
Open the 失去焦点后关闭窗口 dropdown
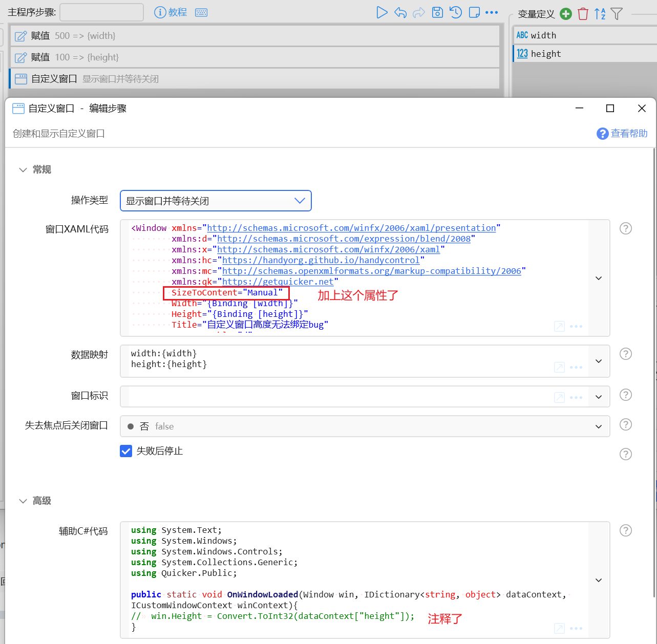click(365, 426)
